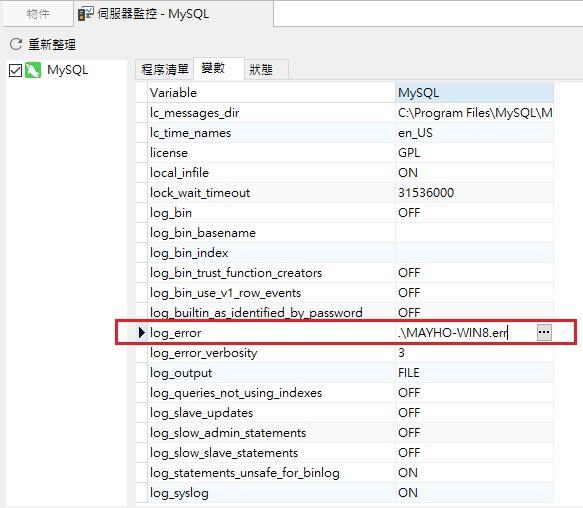Click the green MySQL connection icon
583x508 pixels.
click(x=33, y=70)
